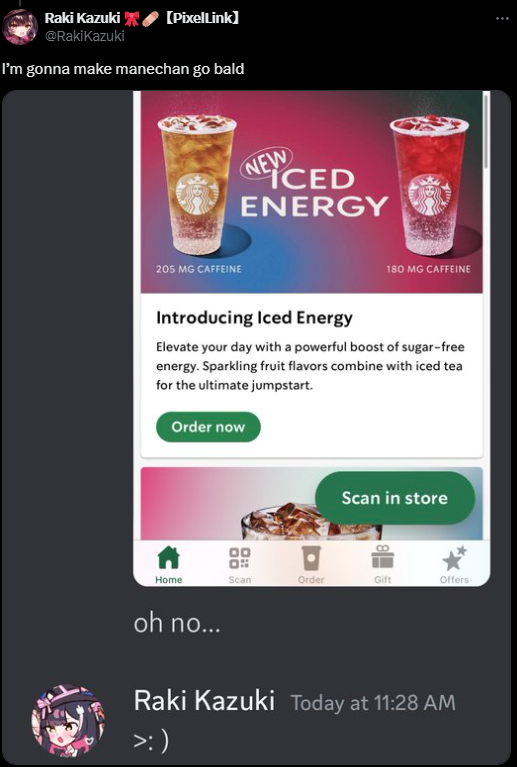Image resolution: width=517 pixels, height=767 pixels.
Task: Open the Introducing Iced Energy card heading
Action: 254,318
